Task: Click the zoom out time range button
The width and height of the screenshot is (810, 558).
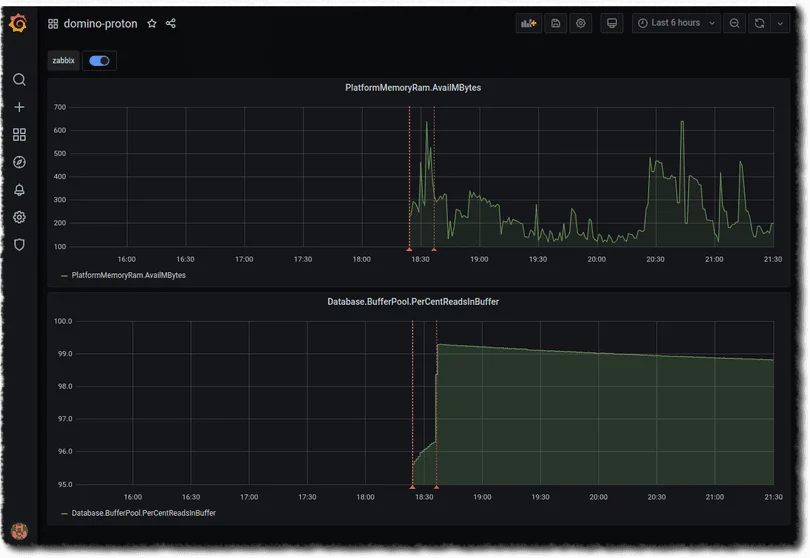Action: (735, 23)
